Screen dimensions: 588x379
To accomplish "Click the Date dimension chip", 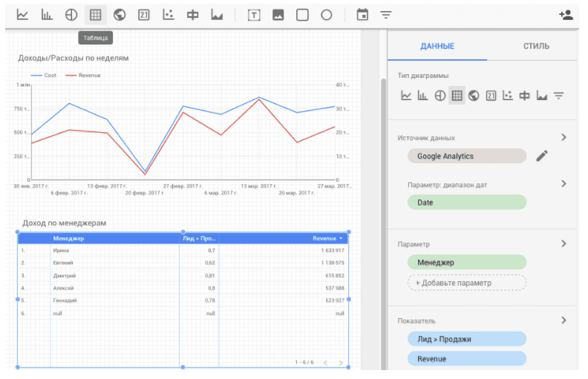I will click(467, 202).
